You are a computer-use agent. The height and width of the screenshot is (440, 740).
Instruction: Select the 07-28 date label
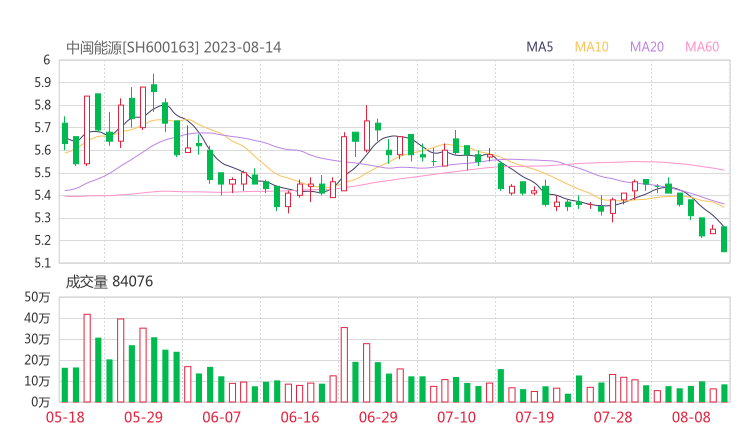[613, 417]
